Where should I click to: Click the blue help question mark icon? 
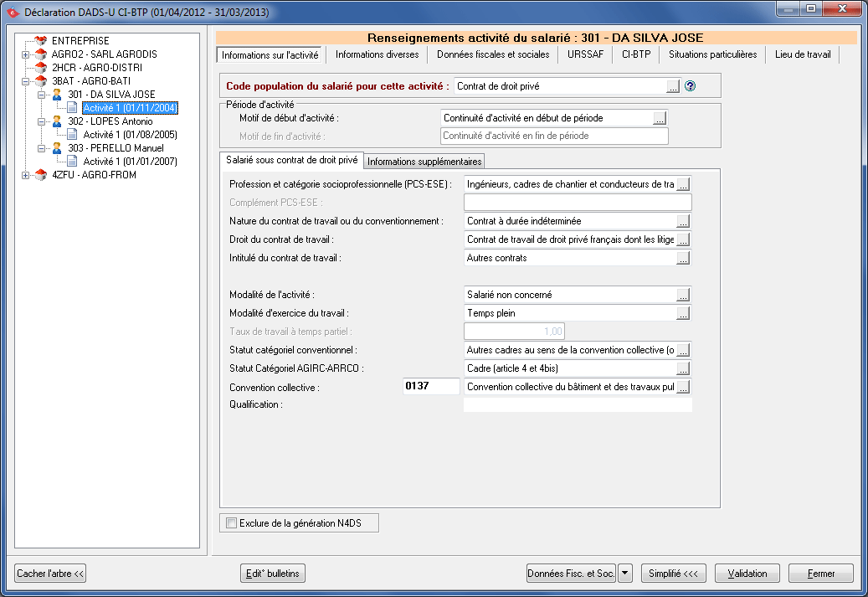(x=691, y=85)
